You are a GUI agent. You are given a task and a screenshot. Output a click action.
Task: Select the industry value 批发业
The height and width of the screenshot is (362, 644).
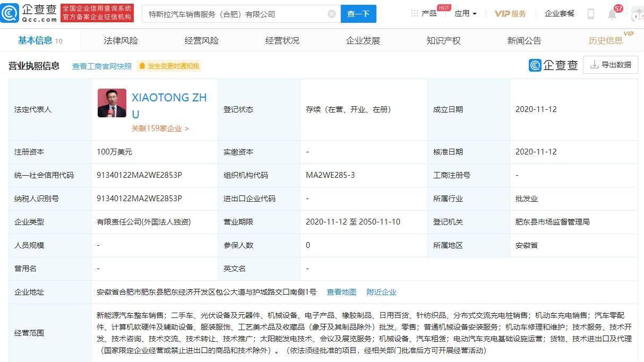click(526, 199)
